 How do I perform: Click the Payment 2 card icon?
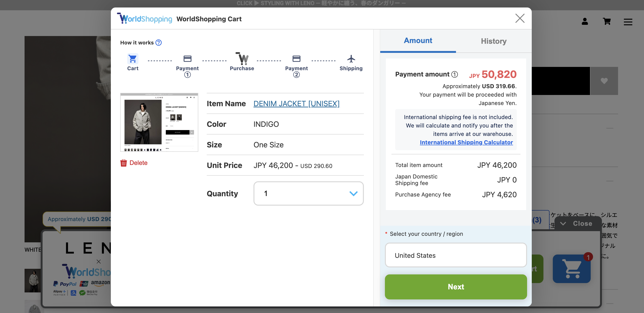click(x=296, y=59)
